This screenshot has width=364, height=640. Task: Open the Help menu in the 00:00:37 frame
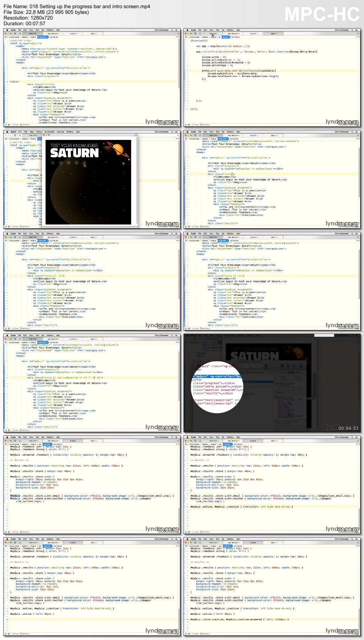[58, 30]
